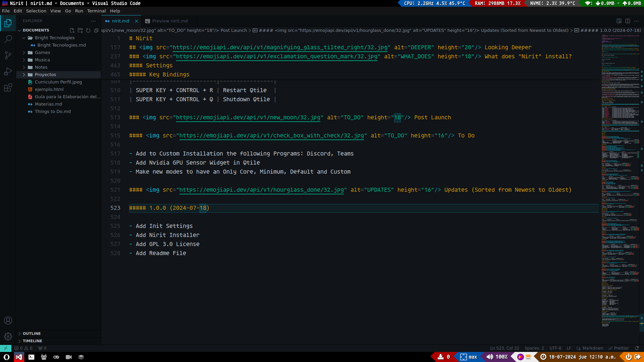Click the New File icon in Documents header

72,31
